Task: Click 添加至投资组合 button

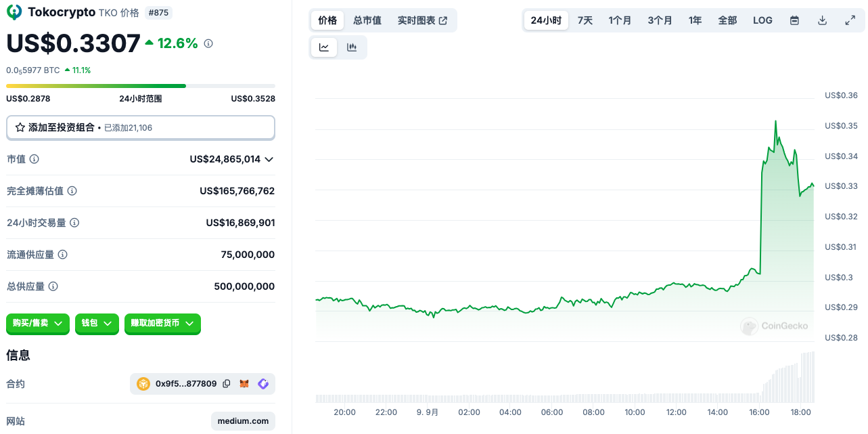Action: coord(140,127)
